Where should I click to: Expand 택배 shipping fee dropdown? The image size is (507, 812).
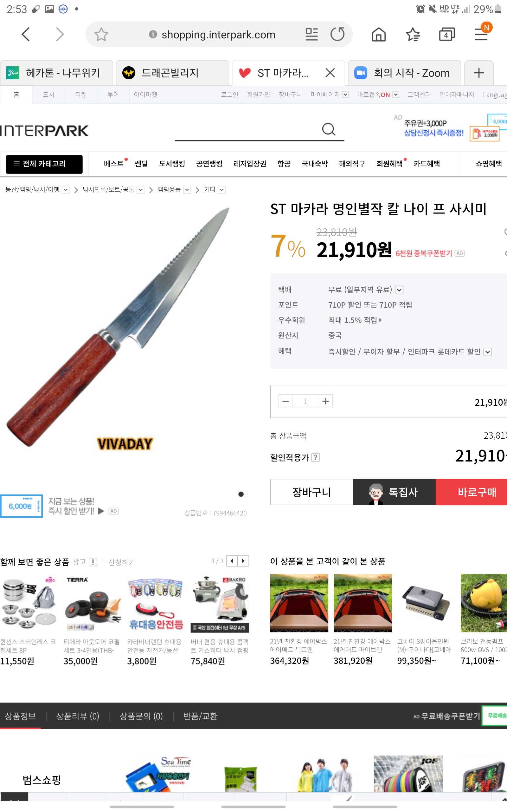click(x=399, y=290)
